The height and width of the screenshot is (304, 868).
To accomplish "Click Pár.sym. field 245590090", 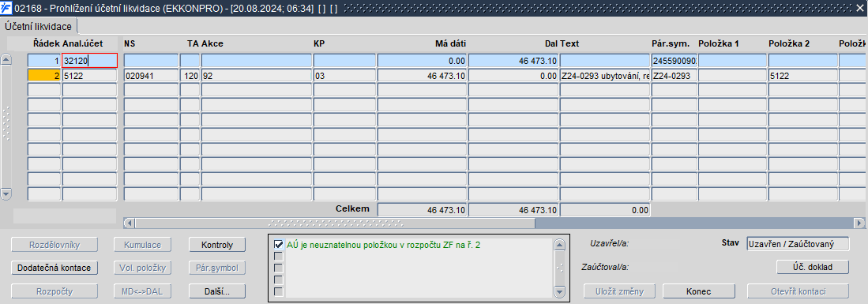I will (x=674, y=60).
